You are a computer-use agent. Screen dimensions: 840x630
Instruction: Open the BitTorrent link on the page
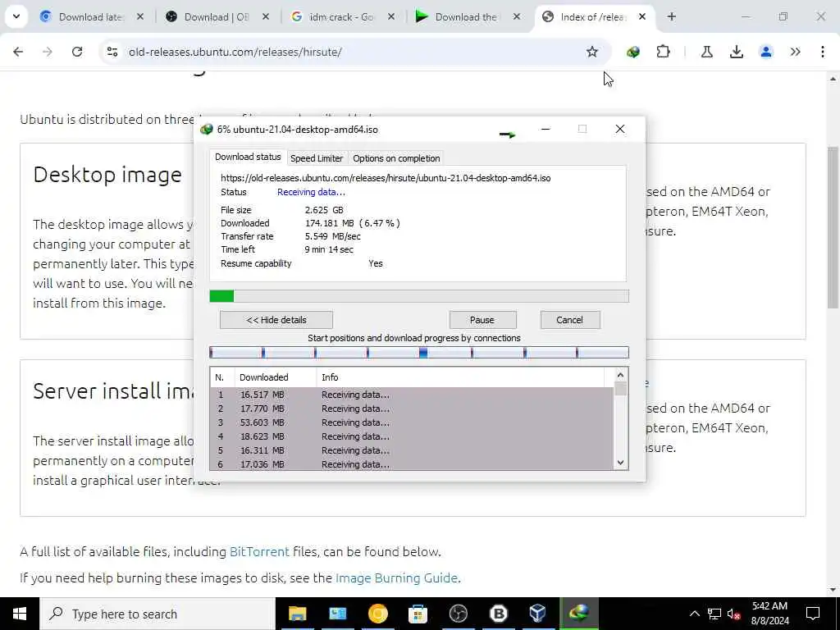pos(259,551)
